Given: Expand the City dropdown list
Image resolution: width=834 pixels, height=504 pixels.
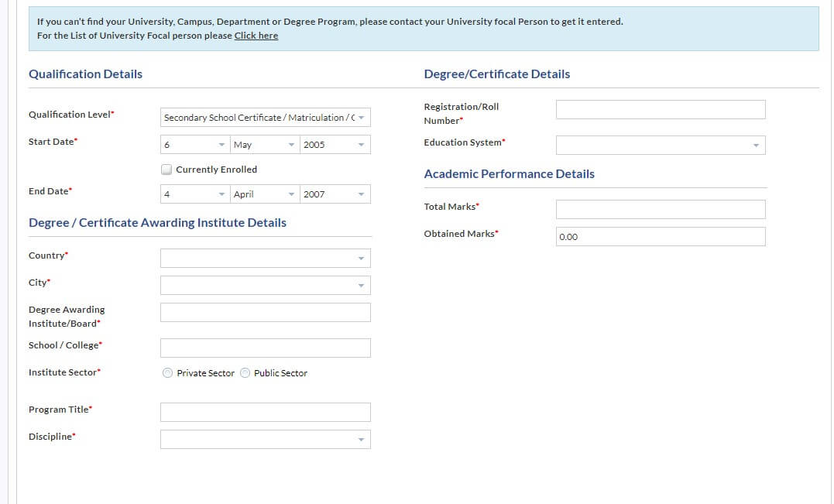Looking at the screenshot, I should coord(265,286).
